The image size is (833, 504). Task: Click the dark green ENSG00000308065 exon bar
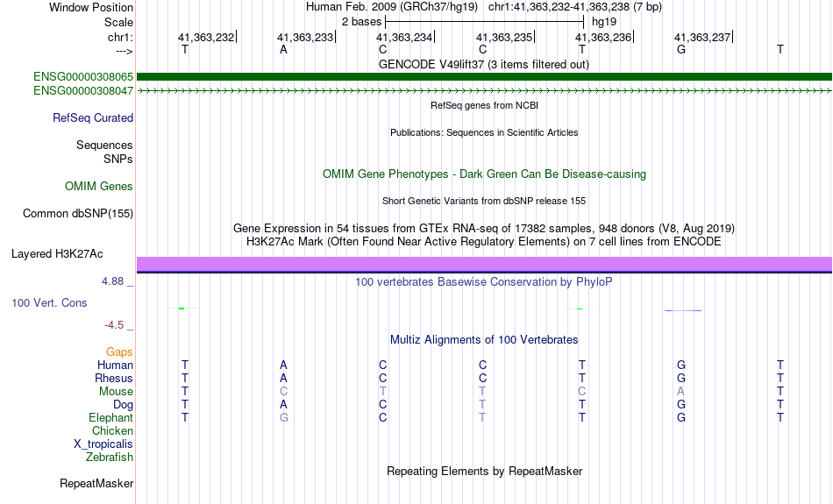pyautogui.click(x=484, y=77)
